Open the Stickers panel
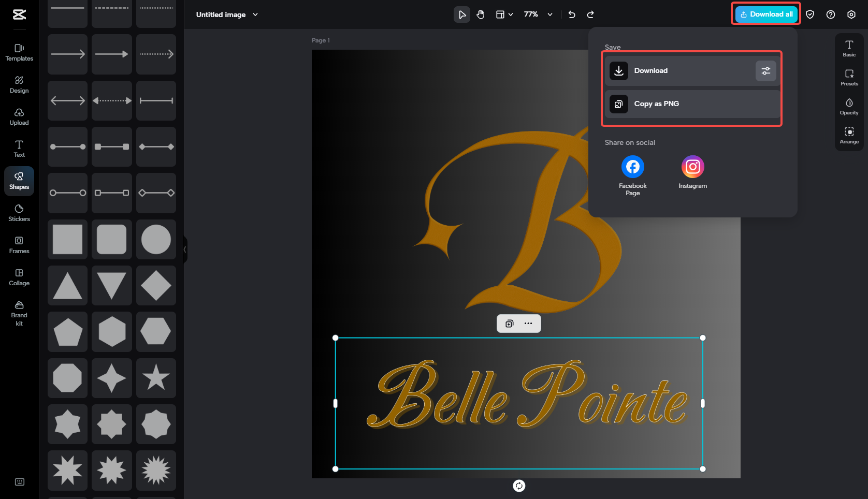Viewport: 868px width, 499px height. [19, 213]
